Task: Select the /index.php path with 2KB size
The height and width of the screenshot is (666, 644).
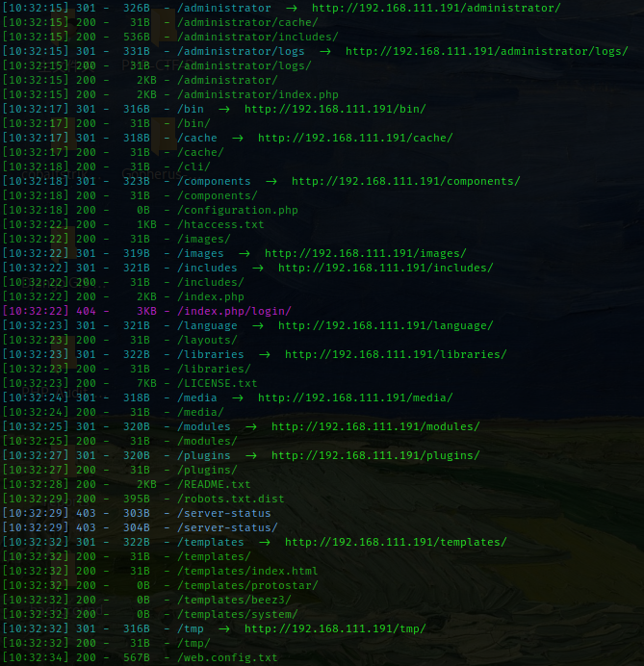Action: pos(211,296)
